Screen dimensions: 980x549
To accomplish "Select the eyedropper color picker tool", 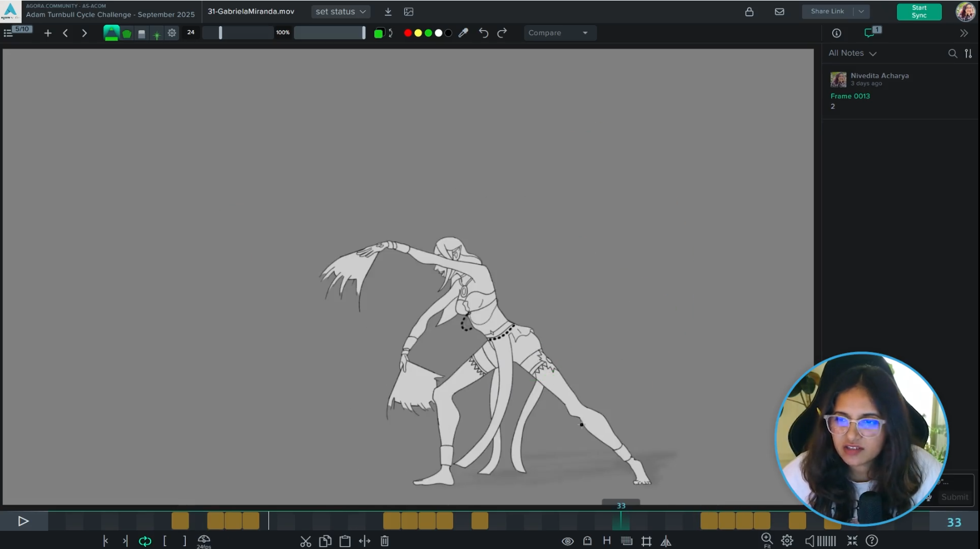I will pos(463,33).
